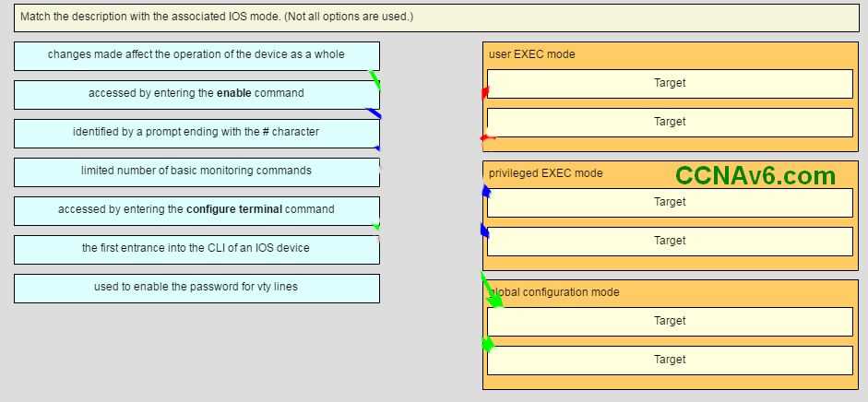This screenshot has width=868, height=402.
Task: Click second Target slot under user EXEC mode
Action: tap(670, 123)
